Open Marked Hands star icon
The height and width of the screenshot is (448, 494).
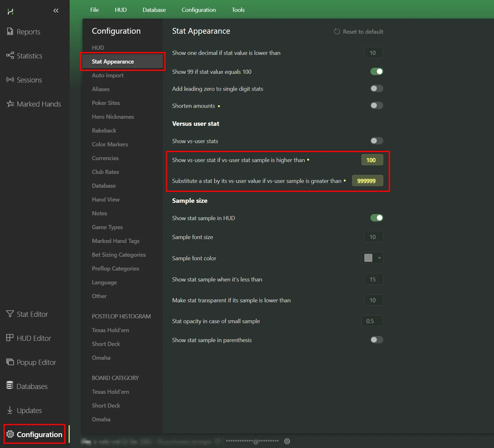10,104
